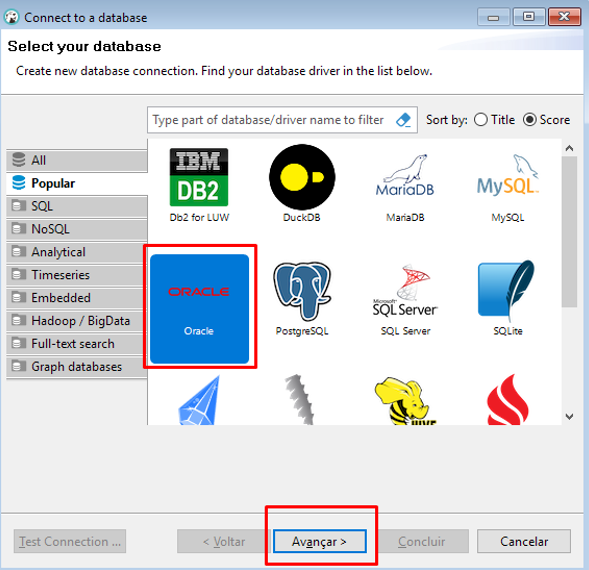Screen dimensions: 589x570
Task: Choose the DuckDB database icon
Action: pos(302,177)
